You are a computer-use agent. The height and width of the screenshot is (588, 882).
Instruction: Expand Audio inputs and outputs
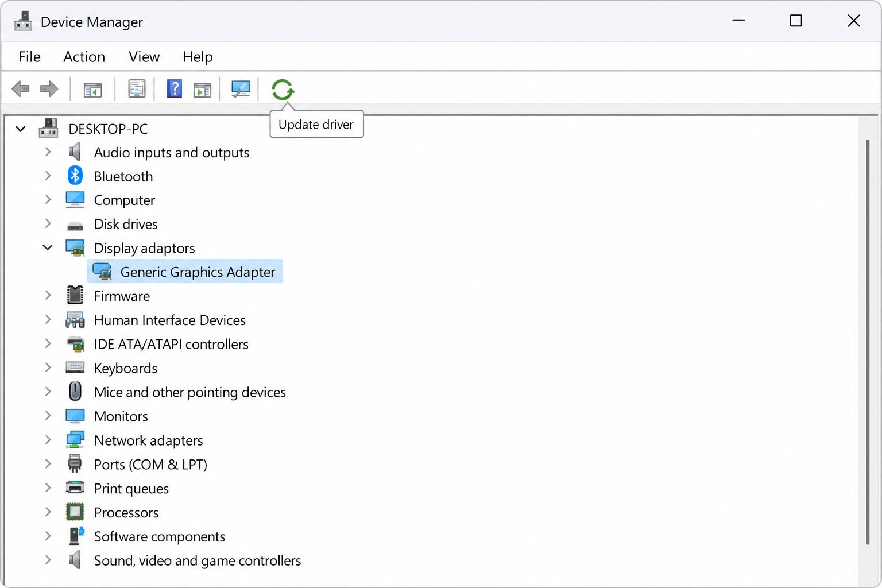coord(48,152)
